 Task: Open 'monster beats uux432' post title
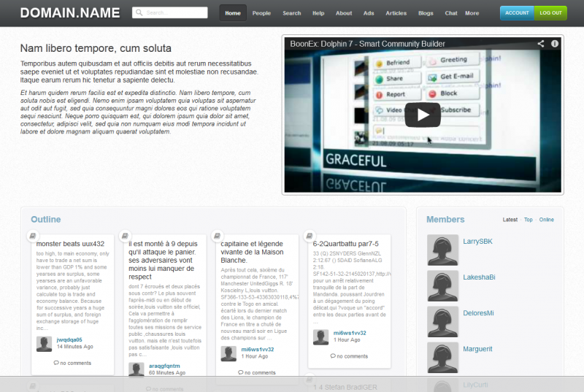click(x=70, y=244)
